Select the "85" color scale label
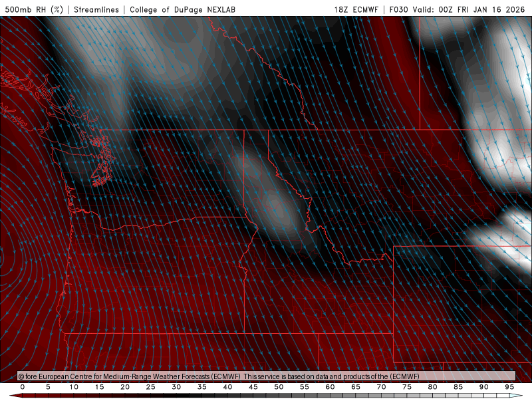The height and width of the screenshot is (399, 532). point(458,387)
